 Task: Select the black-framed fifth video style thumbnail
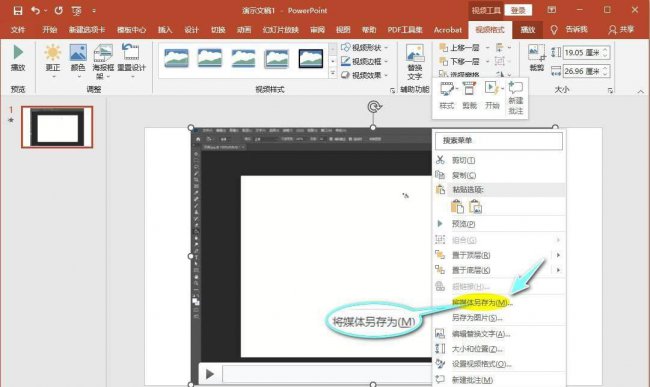click(x=311, y=58)
